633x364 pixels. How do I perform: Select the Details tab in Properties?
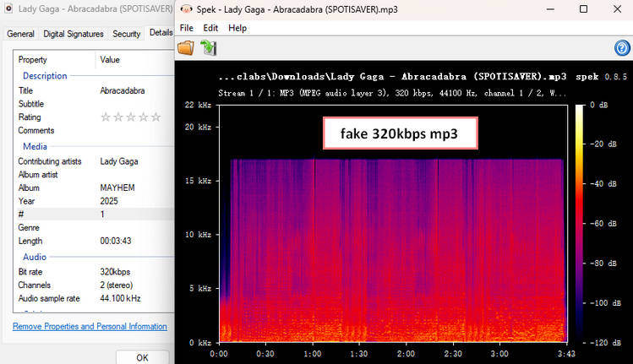tap(161, 33)
